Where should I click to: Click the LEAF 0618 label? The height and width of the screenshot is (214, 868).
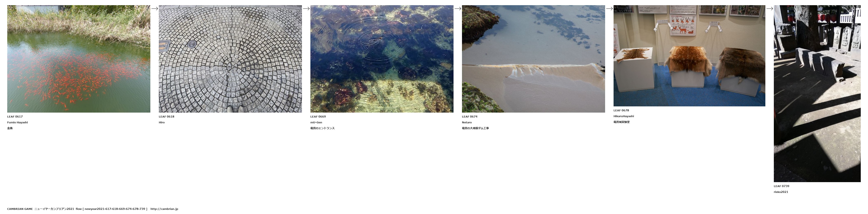166,117
